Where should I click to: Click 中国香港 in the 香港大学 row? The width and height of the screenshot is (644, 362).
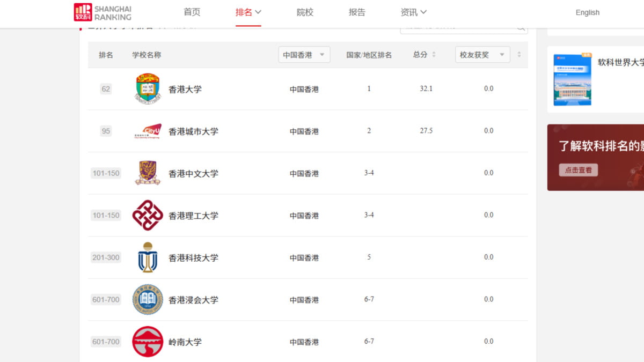coord(304,90)
